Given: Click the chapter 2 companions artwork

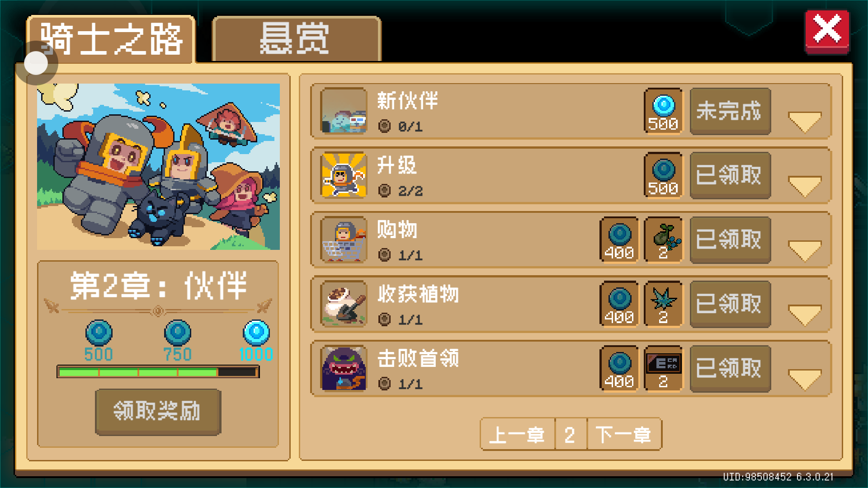Looking at the screenshot, I should tap(158, 166).
